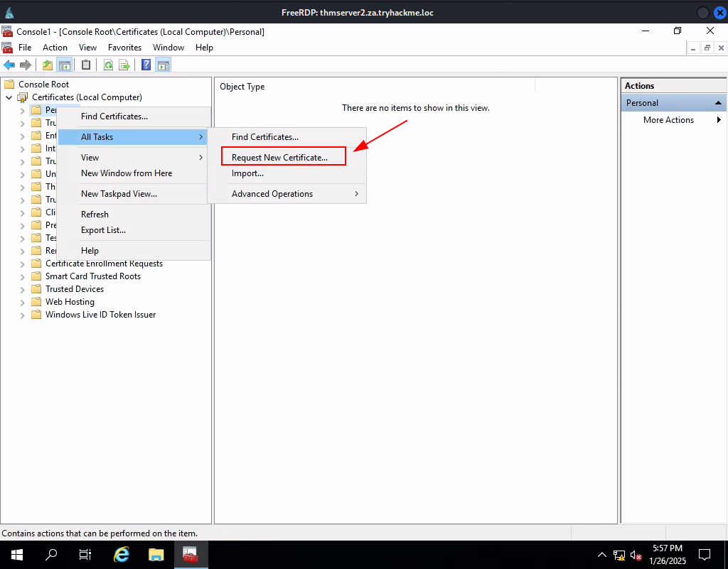Viewport: 728px width, 569px height.
Task: Click the clipboard icon in the toolbar
Action: pyautogui.click(x=86, y=65)
